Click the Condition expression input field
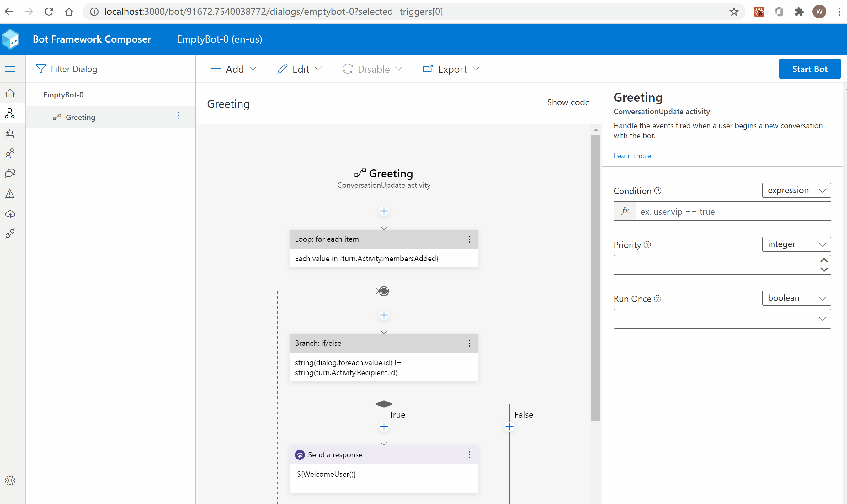The height and width of the screenshot is (504, 847). pyautogui.click(x=732, y=212)
